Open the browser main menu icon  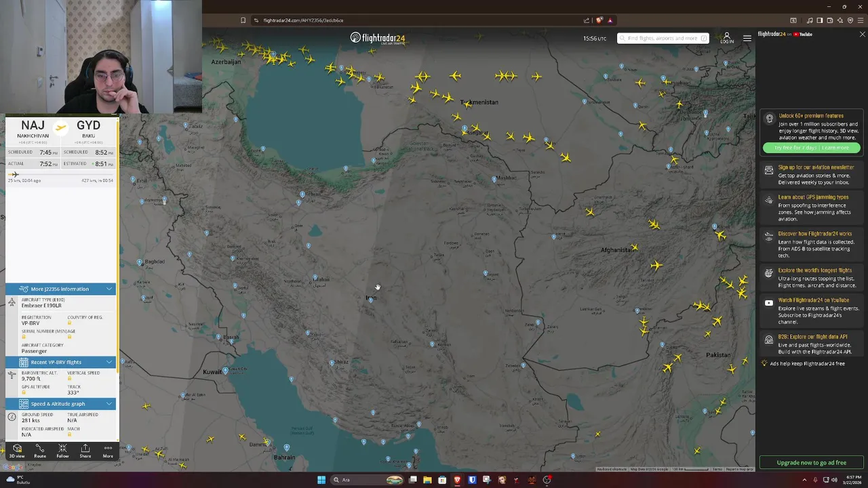pos(861,20)
